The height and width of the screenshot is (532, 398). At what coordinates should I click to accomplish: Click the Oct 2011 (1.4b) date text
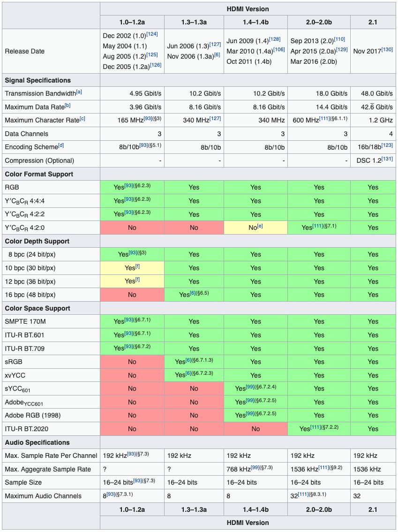pyautogui.click(x=249, y=62)
